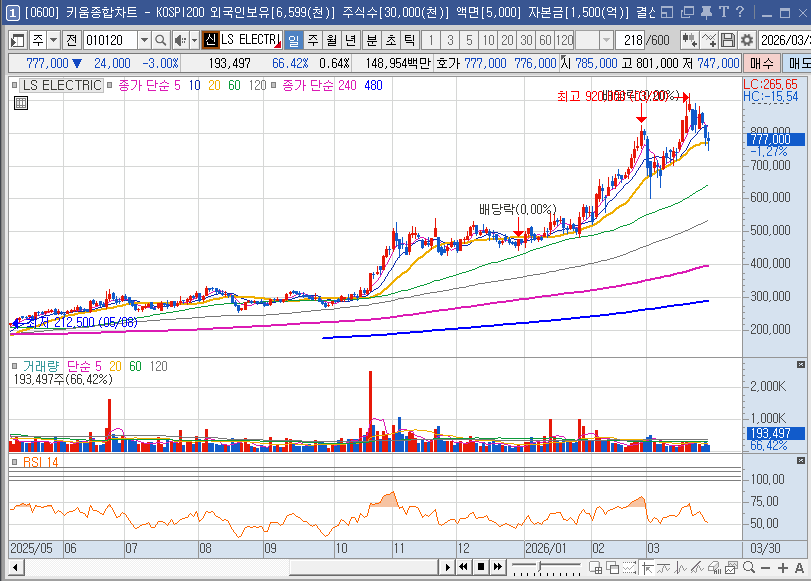Rewind chart replay
The height and width of the screenshot is (581, 811).
coord(463,567)
